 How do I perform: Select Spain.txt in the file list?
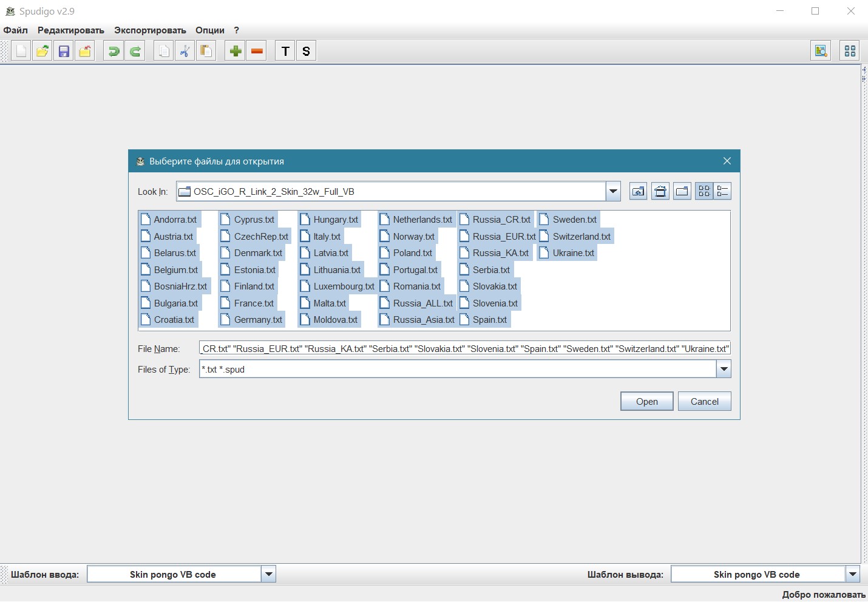pyautogui.click(x=484, y=320)
